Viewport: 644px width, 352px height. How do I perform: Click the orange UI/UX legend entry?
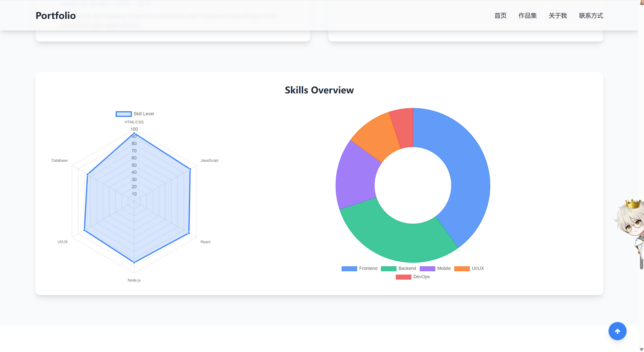(x=469, y=268)
